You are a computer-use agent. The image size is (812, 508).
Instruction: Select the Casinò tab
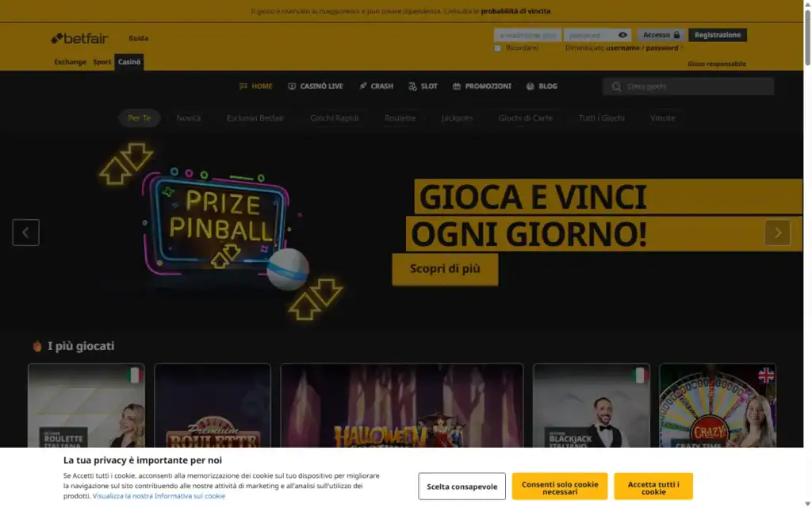pos(129,62)
